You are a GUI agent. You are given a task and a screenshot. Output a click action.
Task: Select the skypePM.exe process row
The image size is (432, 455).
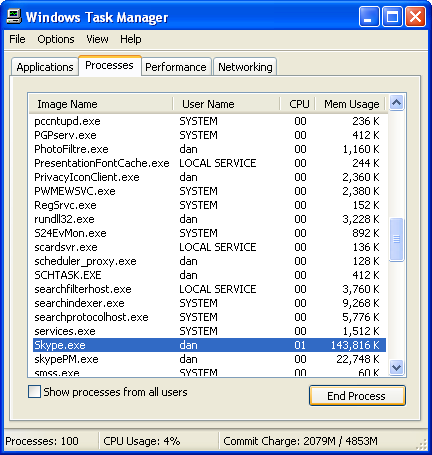click(x=209, y=359)
